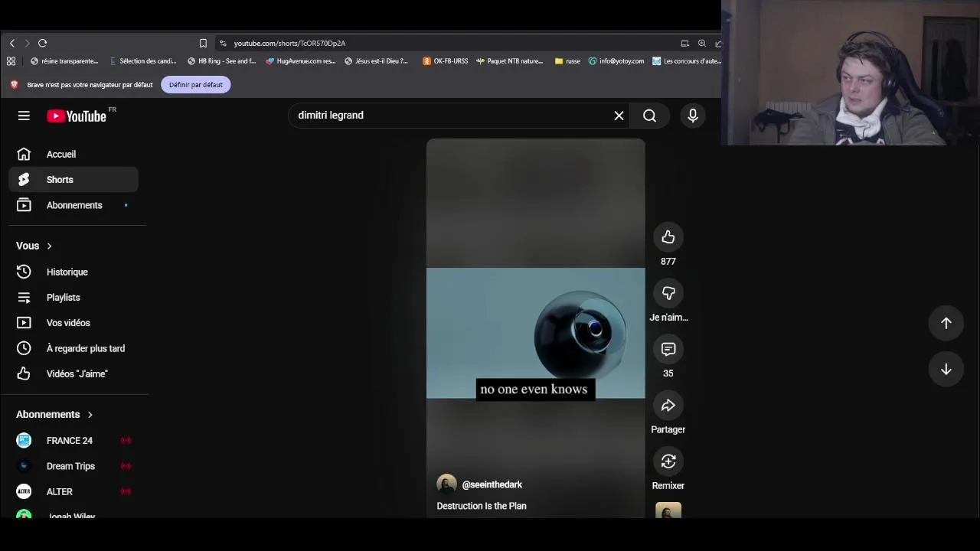This screenshot has height=551, width=980.
Task: Open 'À regarder plus tard'
Action: pos(73,348)
